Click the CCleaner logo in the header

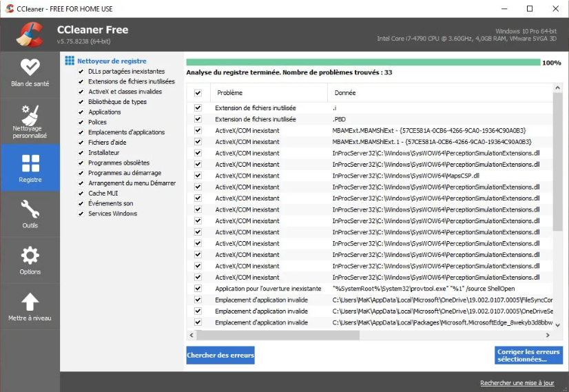point(30,35)
